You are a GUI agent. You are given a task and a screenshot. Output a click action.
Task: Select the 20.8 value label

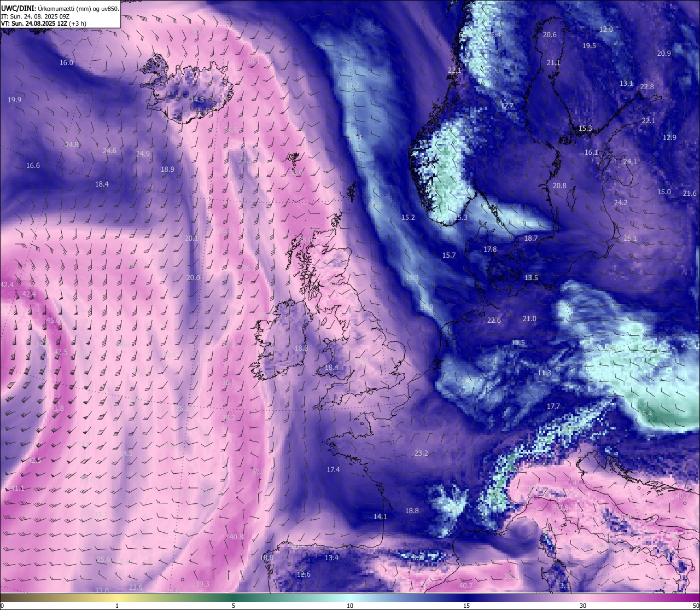pos(559,186)
